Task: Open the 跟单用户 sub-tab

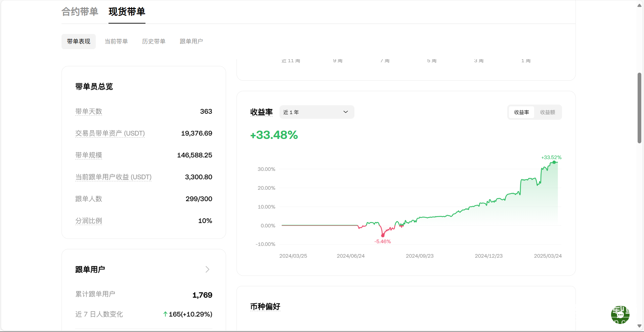Action: click(x=191, y=41)
